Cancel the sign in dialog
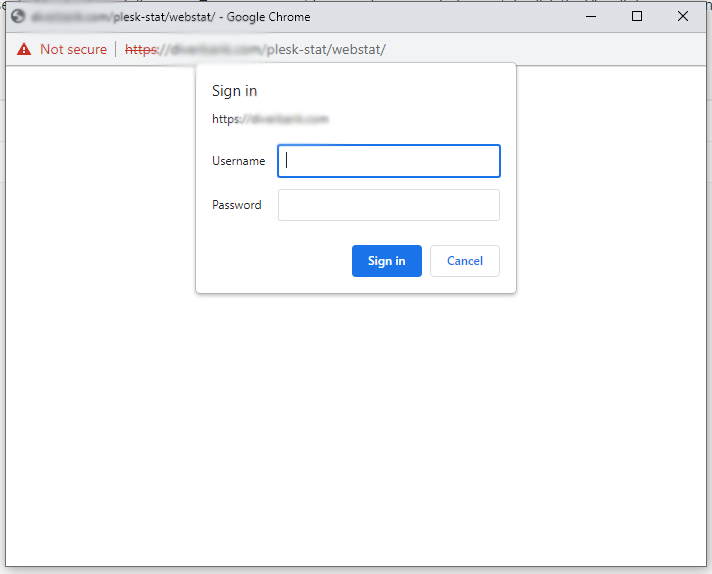Image resolution: width=712 pixels, height=574 pixels. (x=465, y=261)
